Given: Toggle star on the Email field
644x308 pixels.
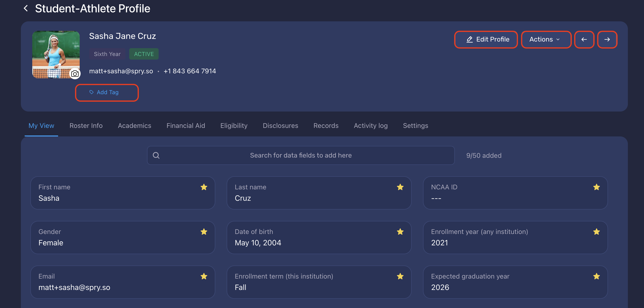Looking at the screenshot, I should coord(204,276).
